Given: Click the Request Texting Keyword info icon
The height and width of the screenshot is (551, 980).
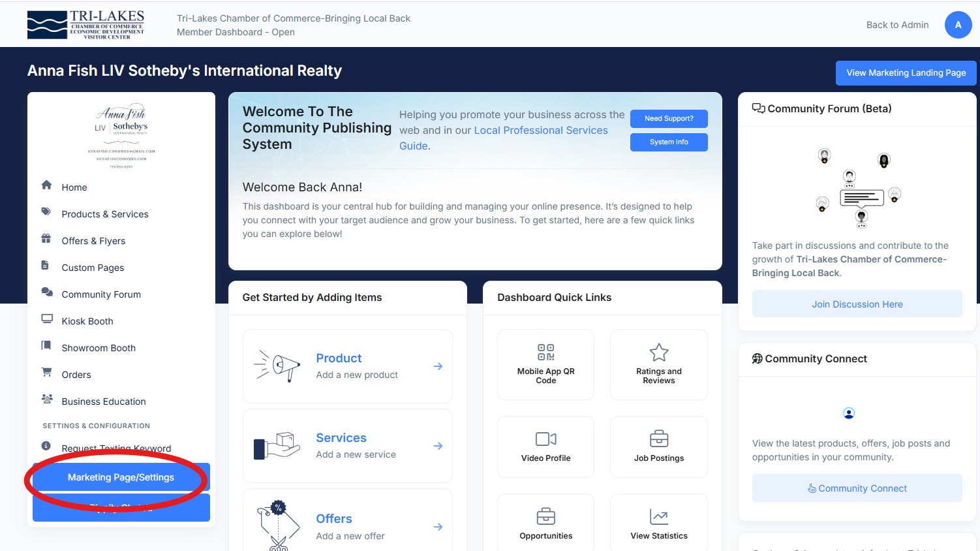Looking at the screenshot, I should pyautogui.click(x=46, y=446).
